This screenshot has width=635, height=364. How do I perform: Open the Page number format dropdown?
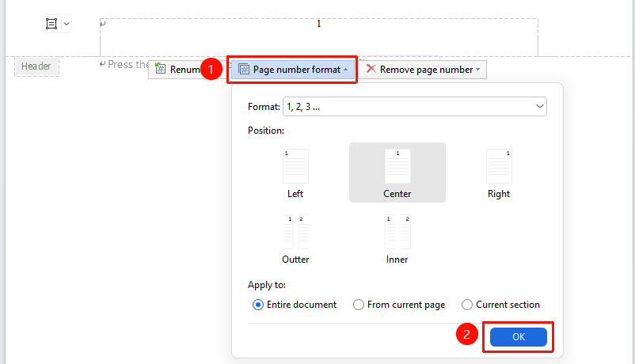tap(292, 70)
